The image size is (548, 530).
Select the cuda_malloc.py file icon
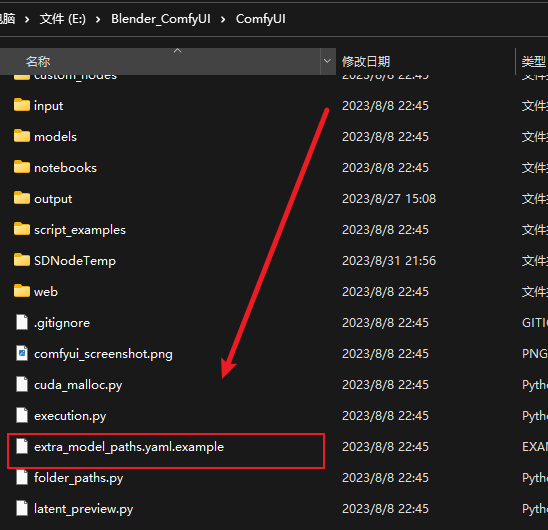coord(22,385)
